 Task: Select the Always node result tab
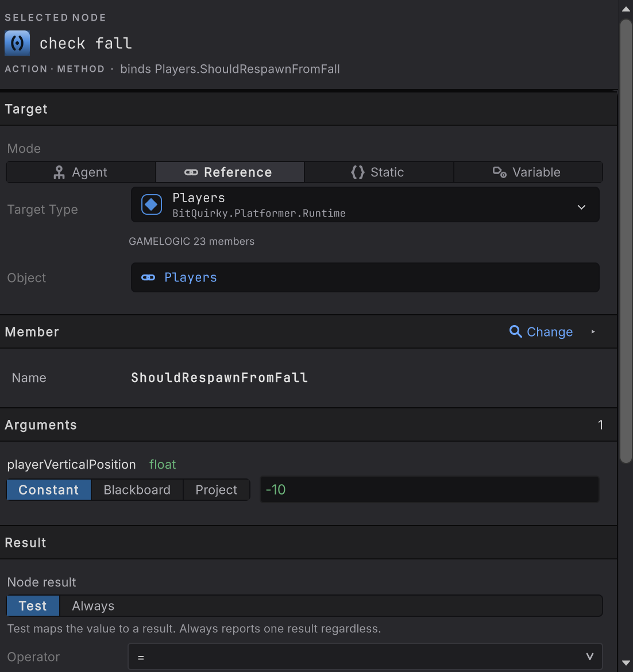tap(93, 605)
